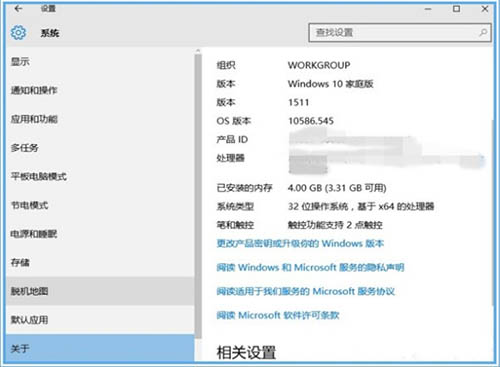Click the search magnifier icon
The width and height of the screenshot is (500, 367).
click(x=483, y=32)
